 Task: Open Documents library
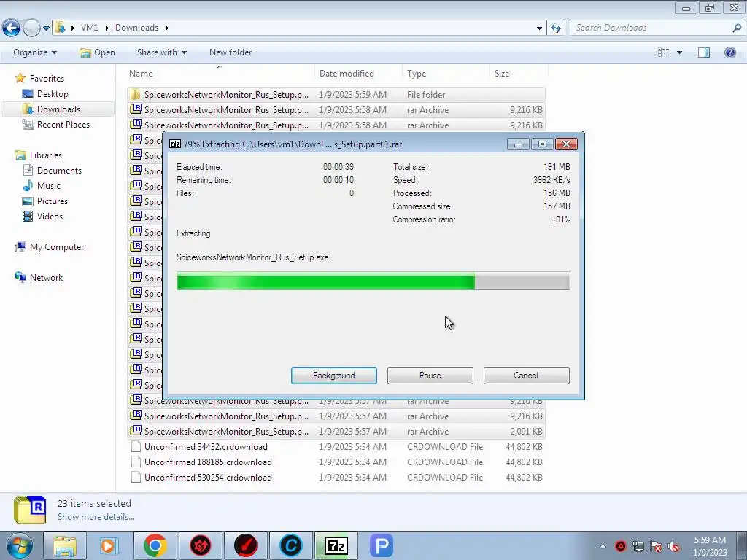[x=59, y=171]
